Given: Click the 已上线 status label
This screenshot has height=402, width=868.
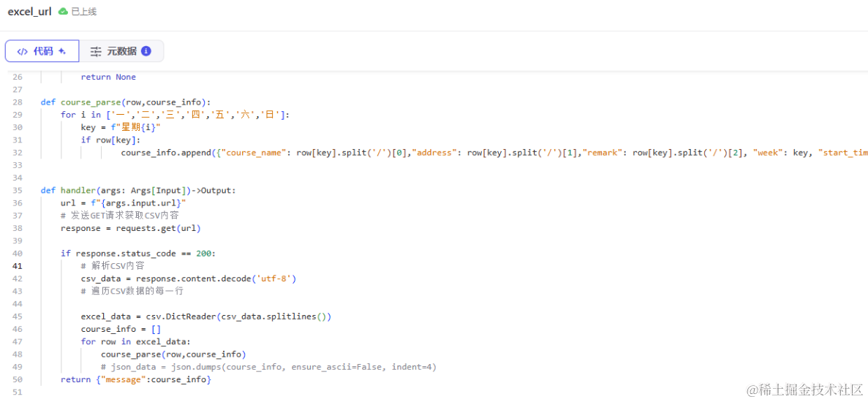Looking at the screenshot, I should (83, 12).
